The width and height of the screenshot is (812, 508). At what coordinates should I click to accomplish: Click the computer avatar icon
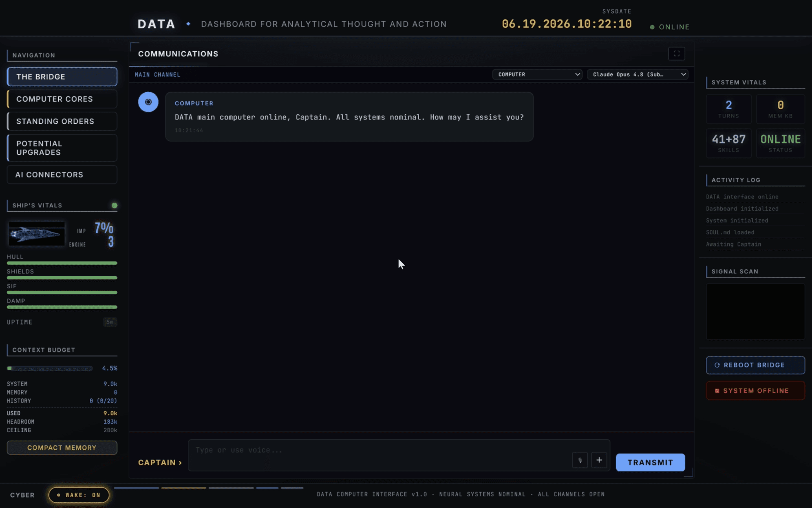coord(148,102)
